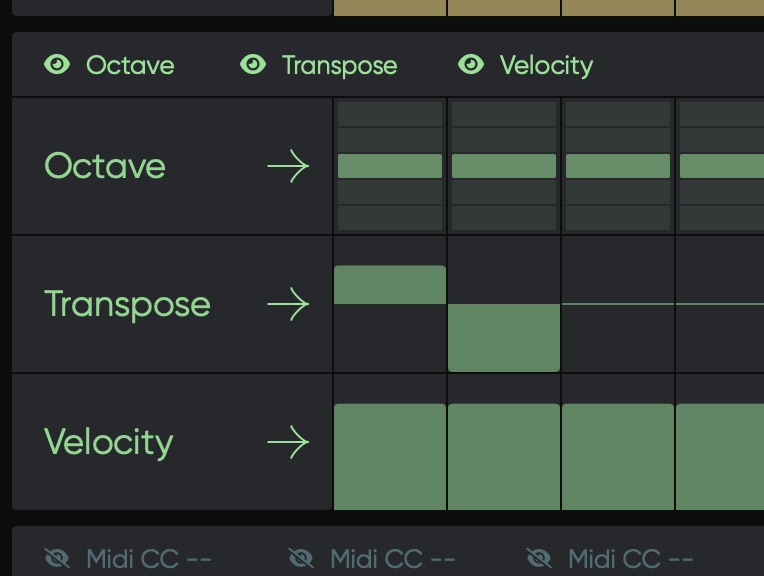Toggle the Velocity lane visibility eye
The height and width of the screenshot is (576, 764).
[471, 65]
